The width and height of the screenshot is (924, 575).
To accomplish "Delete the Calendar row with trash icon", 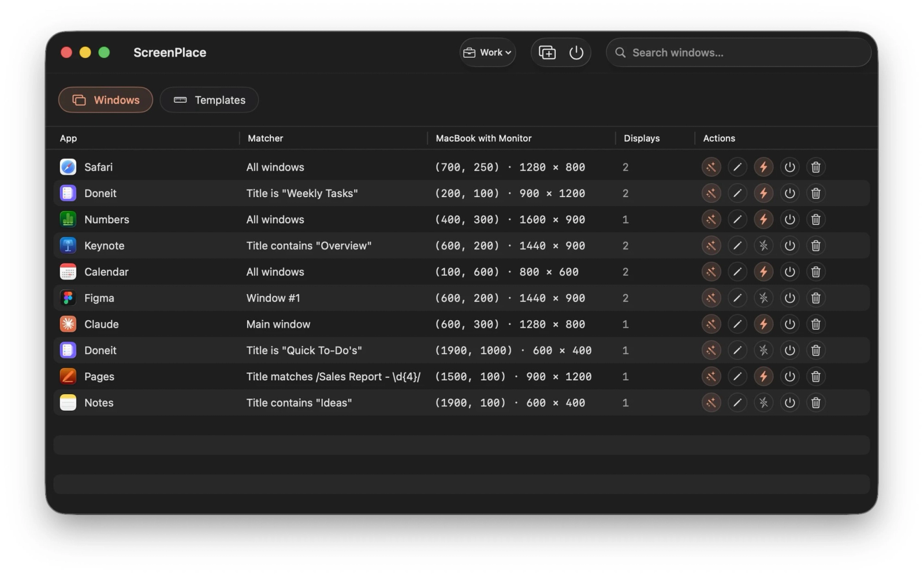I will coord(815,272).
